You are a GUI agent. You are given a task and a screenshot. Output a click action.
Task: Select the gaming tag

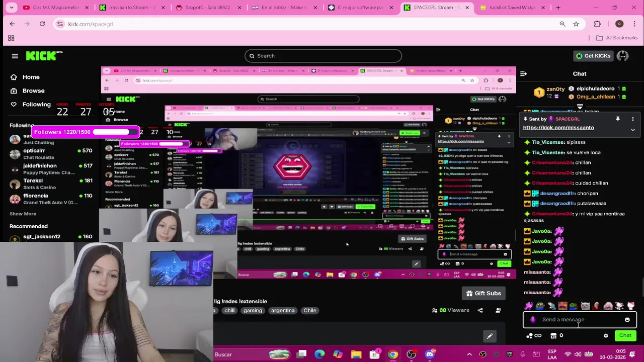[253, 311]
